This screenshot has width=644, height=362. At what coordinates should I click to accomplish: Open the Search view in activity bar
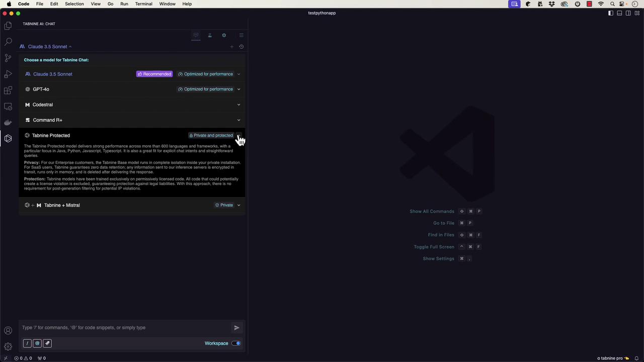8,42
